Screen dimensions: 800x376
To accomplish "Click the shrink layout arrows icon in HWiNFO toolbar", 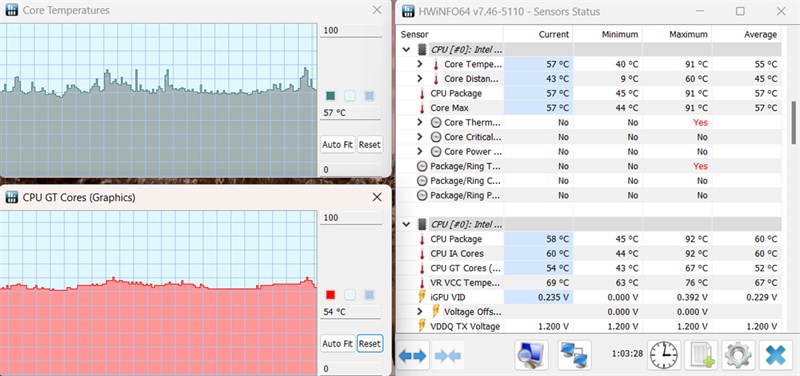I will pos(447,356).
